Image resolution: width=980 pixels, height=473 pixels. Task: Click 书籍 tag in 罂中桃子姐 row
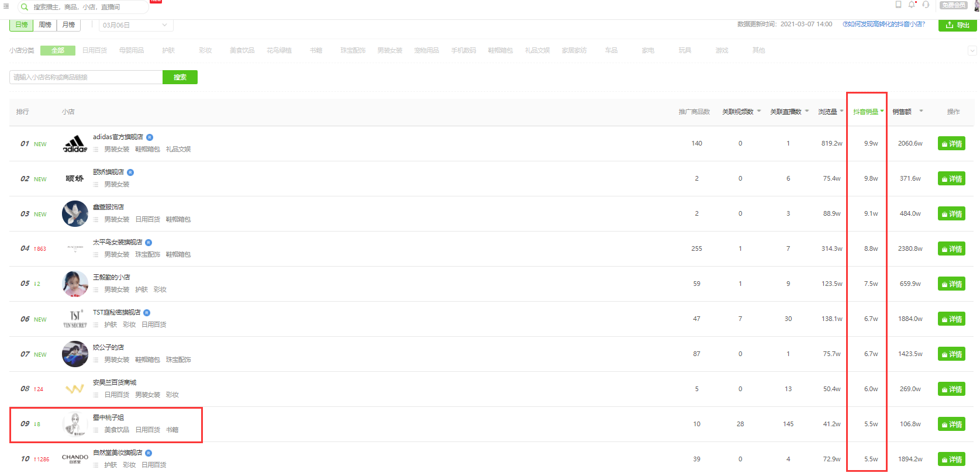(x=172, y=430)
